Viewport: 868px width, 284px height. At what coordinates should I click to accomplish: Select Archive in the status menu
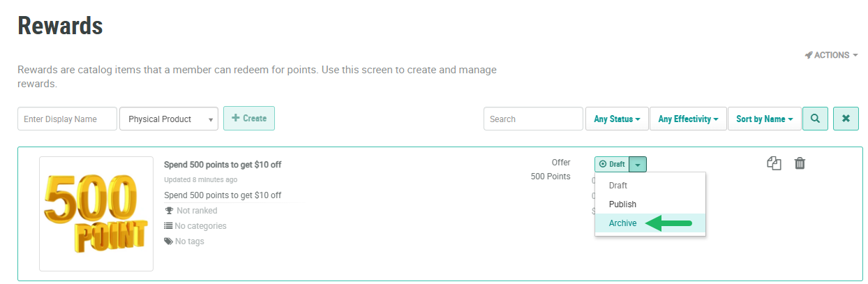coord(622,223)
